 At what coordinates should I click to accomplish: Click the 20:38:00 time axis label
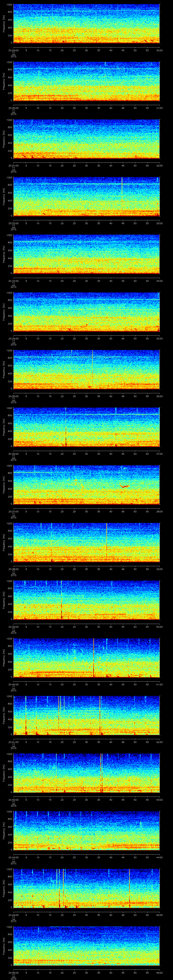[x=13, y=569]
